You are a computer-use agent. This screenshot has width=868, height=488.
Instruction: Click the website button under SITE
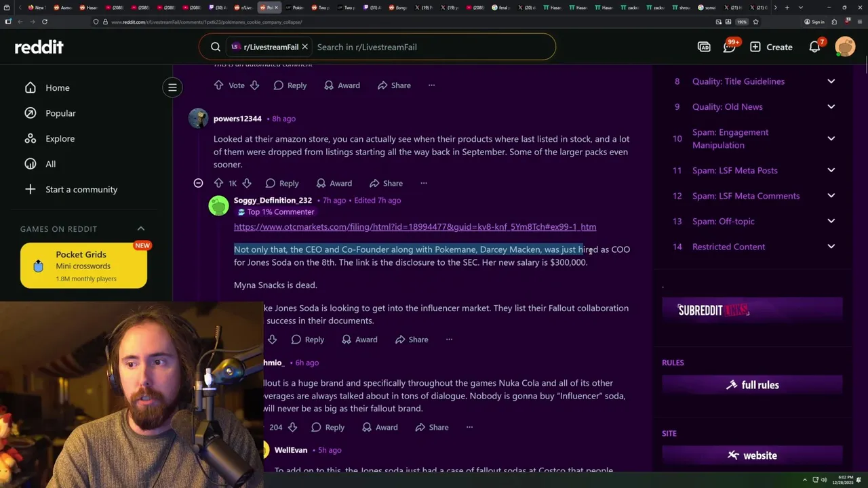coord(752,455)
